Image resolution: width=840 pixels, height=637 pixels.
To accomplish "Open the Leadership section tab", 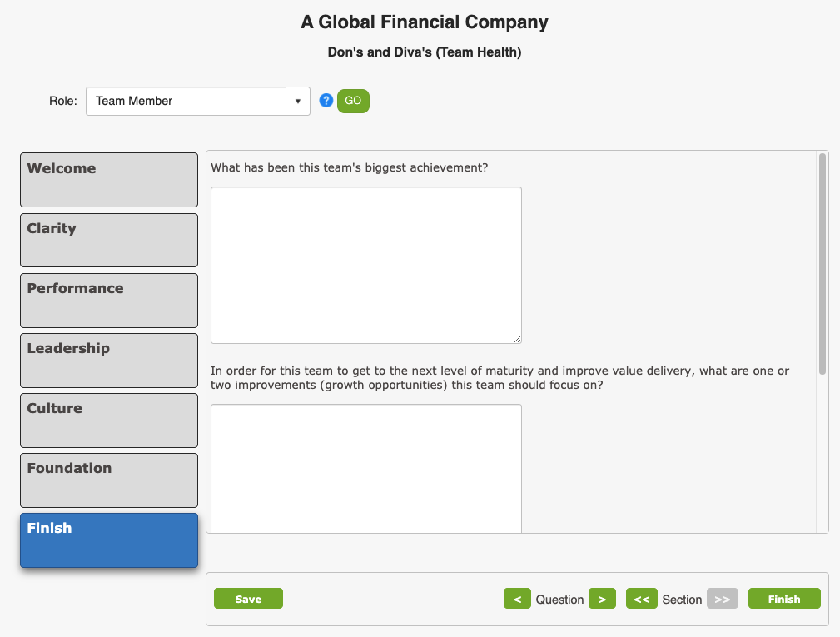I will point(109,361).
